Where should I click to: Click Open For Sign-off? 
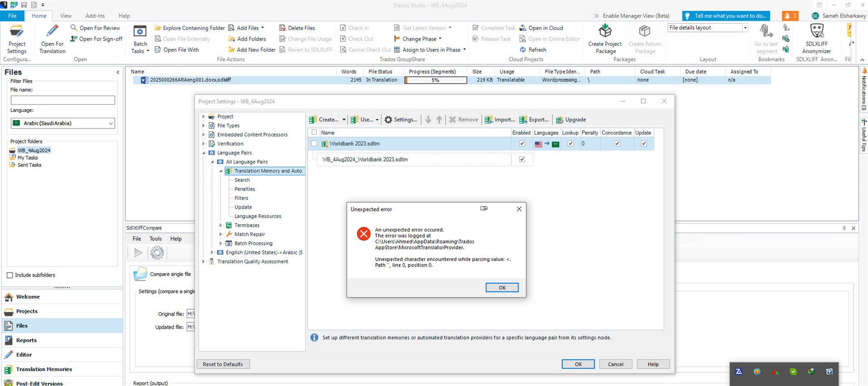point(96,39)
